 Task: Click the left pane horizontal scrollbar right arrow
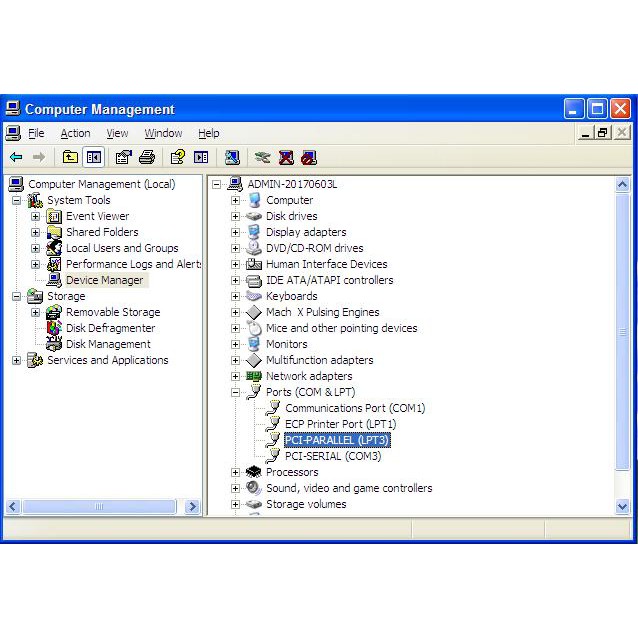pos(193,507)
